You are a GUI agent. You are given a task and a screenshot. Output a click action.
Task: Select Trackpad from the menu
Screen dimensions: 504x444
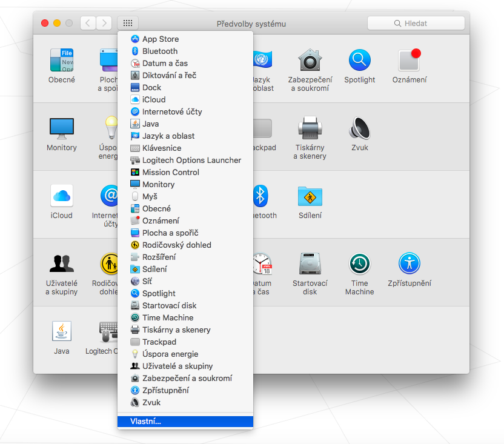click(x=185, y=342)
